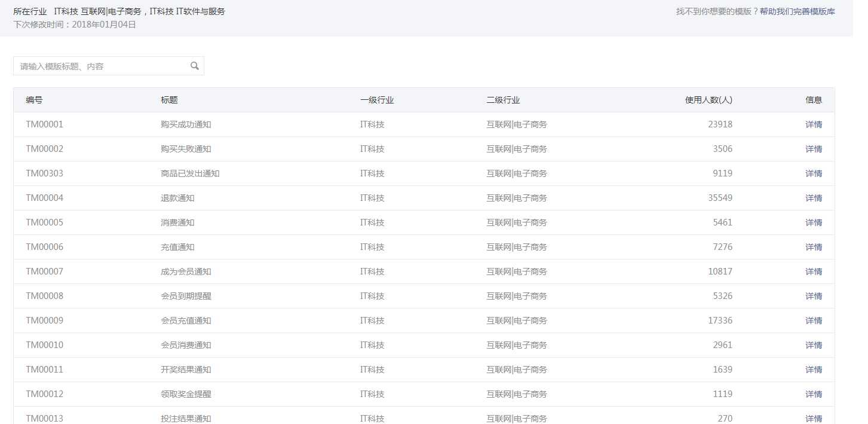Open 详情 for TM00303 商品已发出通知
The width and height of the screenshot is (868, 424).
click(814, 173)
